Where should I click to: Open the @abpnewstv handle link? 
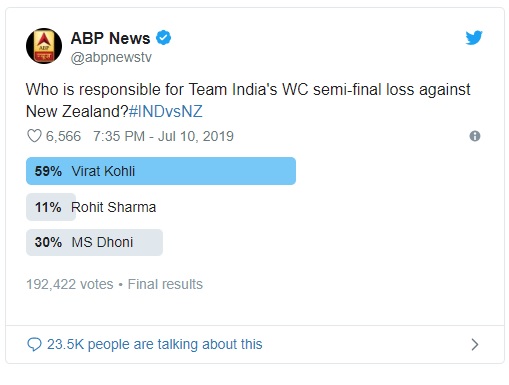coord(111,57)
